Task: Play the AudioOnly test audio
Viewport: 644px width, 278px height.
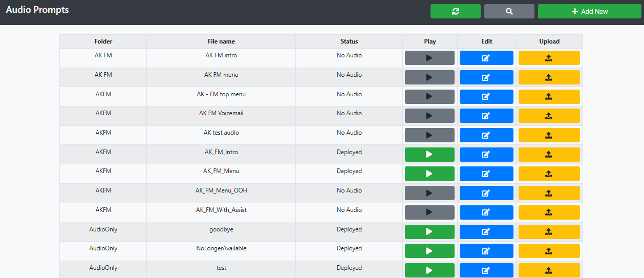Action: click(430, 270)
